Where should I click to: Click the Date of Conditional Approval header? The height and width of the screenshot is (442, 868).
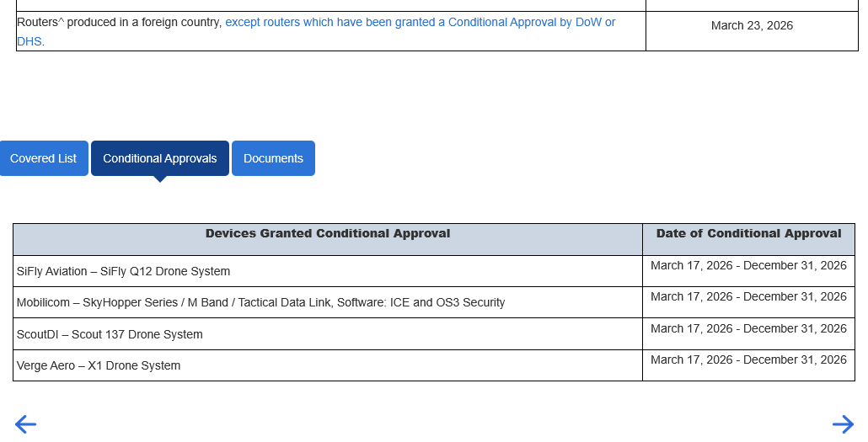pyautogui.click(x=749, y=240)
